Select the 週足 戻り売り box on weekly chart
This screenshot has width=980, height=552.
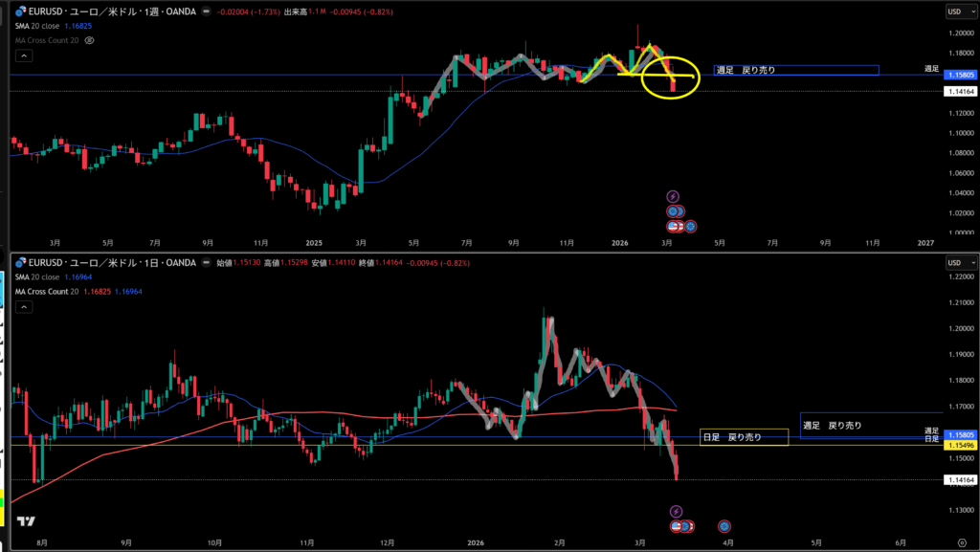[795, 71]
